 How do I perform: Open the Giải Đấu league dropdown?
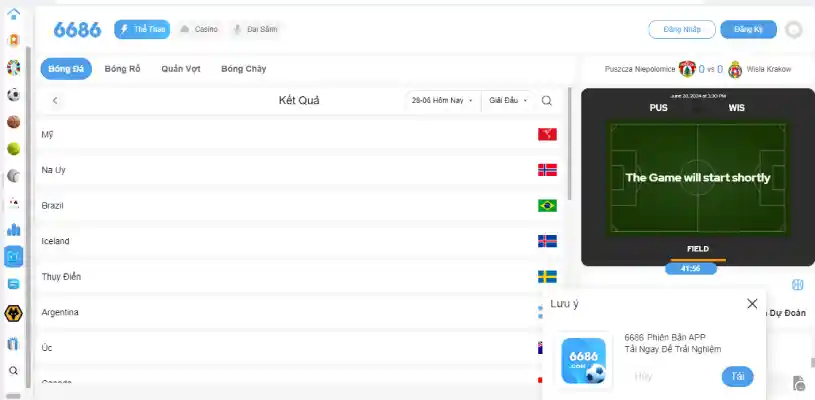[508, 101]
